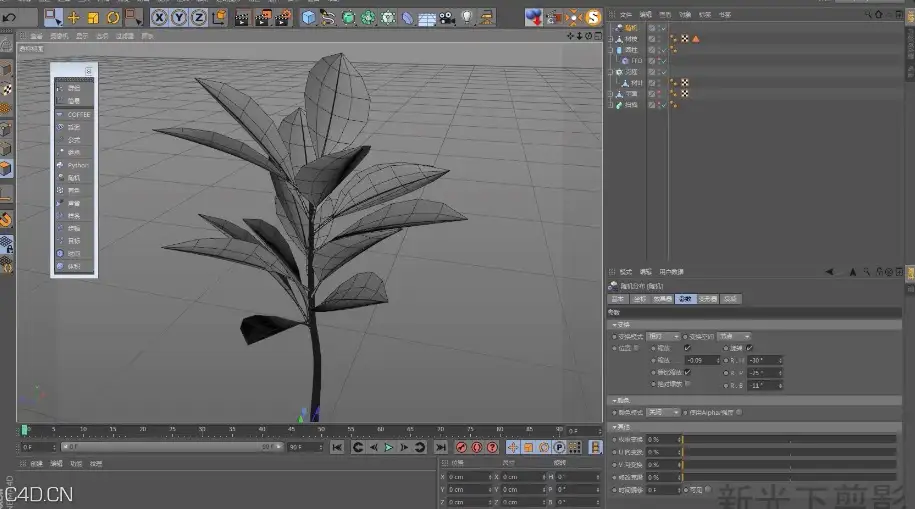Step to the previous frame
The width and height of the screenshot is (915, 509).
[373, 447]
